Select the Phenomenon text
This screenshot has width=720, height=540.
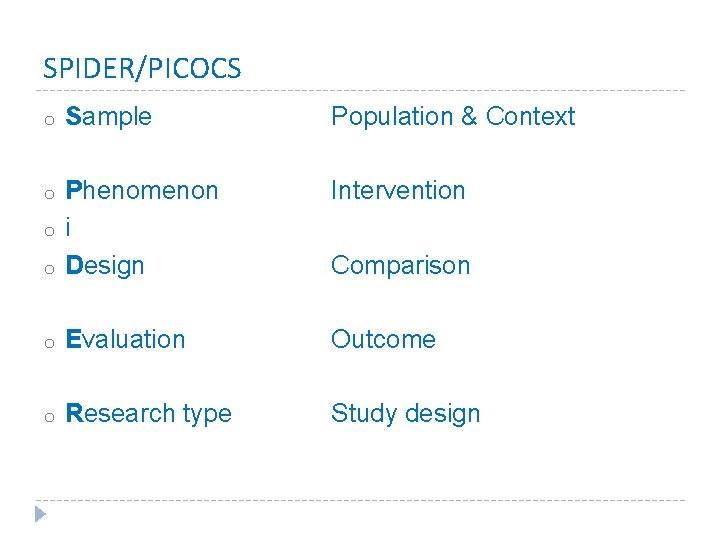tap(141, 190)
